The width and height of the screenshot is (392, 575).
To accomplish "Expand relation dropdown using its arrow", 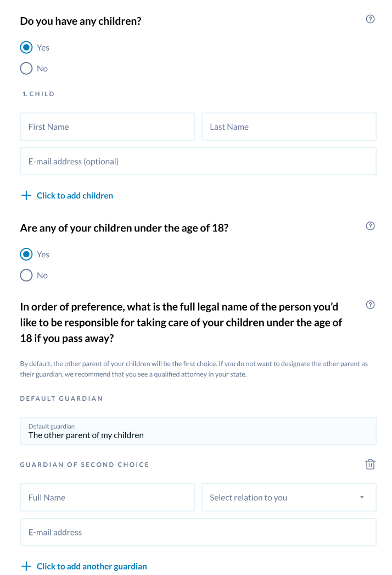I will coord(362,497).
